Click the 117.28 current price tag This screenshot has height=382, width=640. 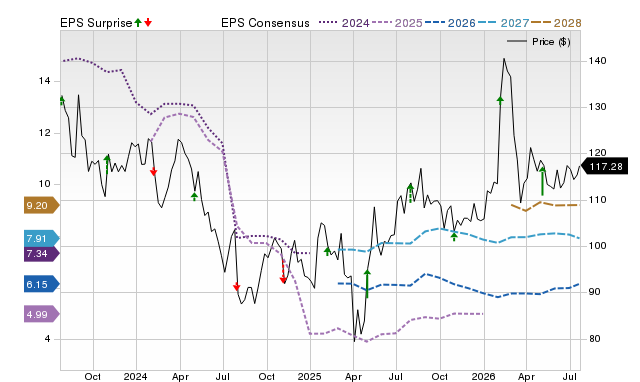[604, 167]
